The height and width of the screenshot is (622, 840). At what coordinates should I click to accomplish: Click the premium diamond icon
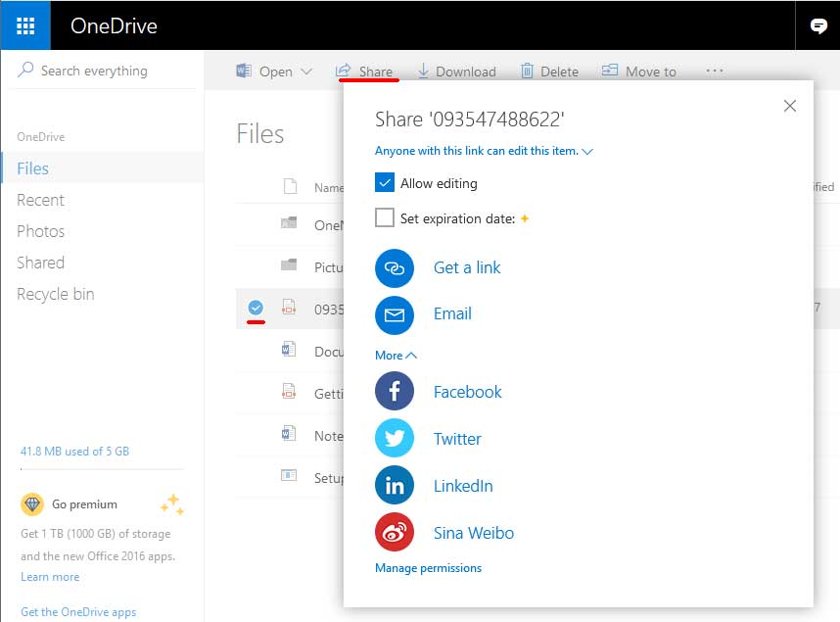click(32, 504)
